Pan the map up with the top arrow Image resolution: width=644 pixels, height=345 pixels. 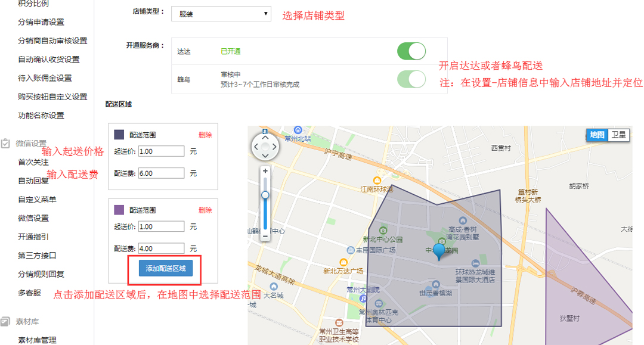click(x=265, y=136)
